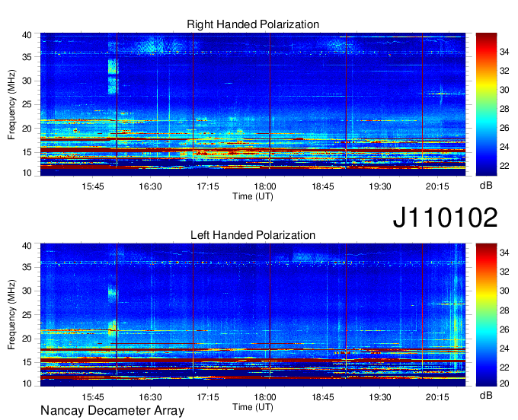The height and width of the screenshot is (420, 518).
Task: Click the 17:15 tick under top plot
Action: [x=208, y=186]
